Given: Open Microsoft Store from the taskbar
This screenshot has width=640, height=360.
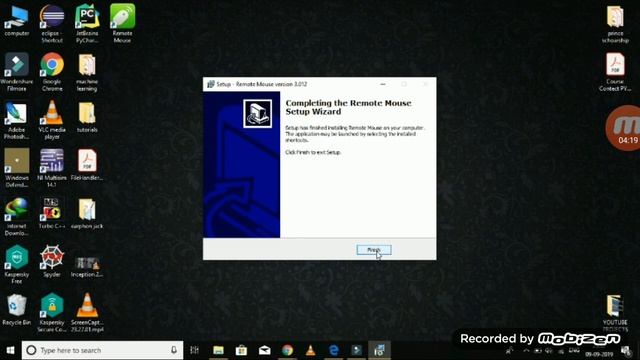Looking at the screenshot, I should click(241, 350).
